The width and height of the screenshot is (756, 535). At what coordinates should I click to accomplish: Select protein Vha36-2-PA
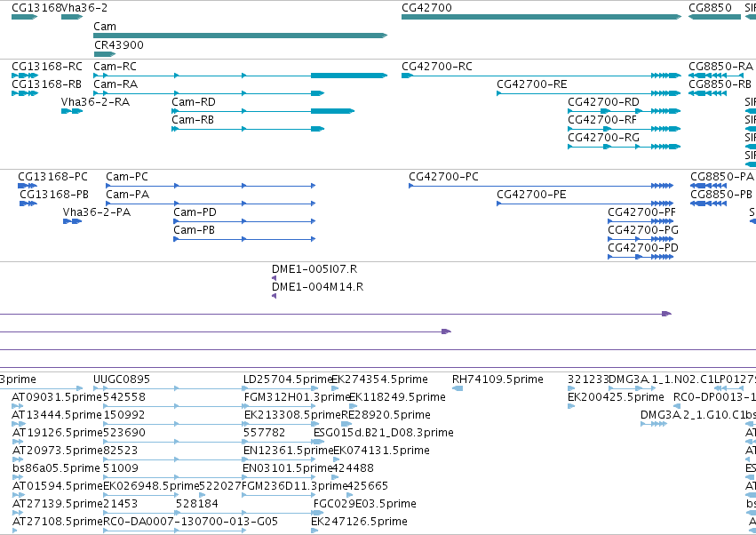[72, 221]
